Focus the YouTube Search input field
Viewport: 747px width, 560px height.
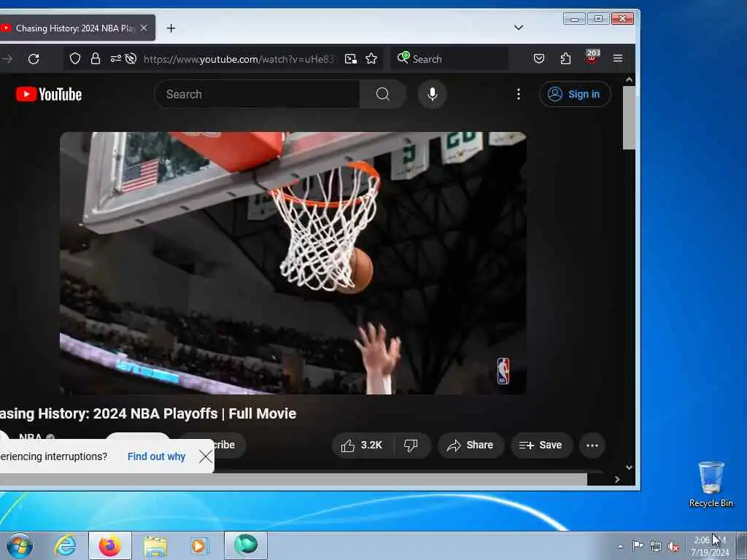pos(258,94)
